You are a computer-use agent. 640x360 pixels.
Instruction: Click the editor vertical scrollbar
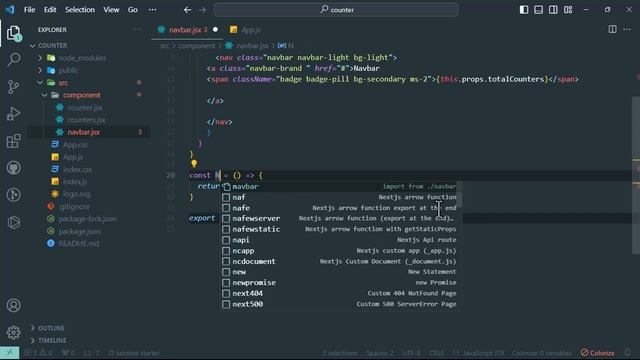pos(636,176)
